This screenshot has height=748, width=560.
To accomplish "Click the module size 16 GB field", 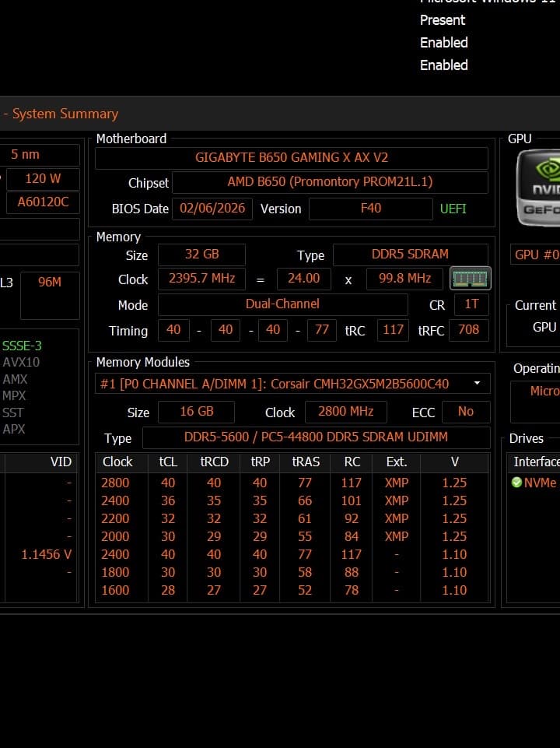I will point(196,412).
